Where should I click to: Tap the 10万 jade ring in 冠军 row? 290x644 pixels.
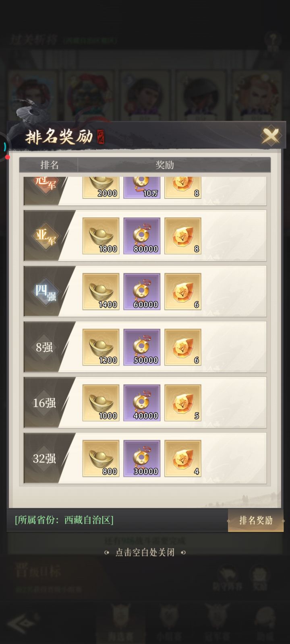click(x=142, y=188)
